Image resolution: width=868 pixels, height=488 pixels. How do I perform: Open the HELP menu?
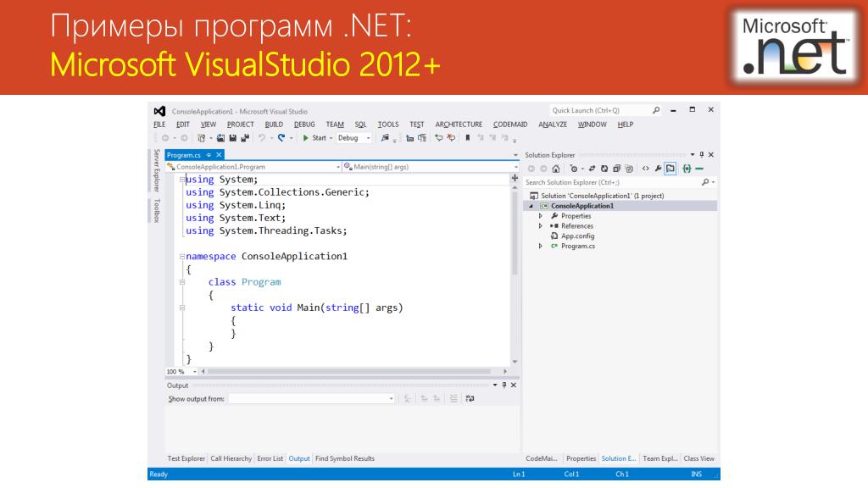pyautogui.click(x=626, y=125)
